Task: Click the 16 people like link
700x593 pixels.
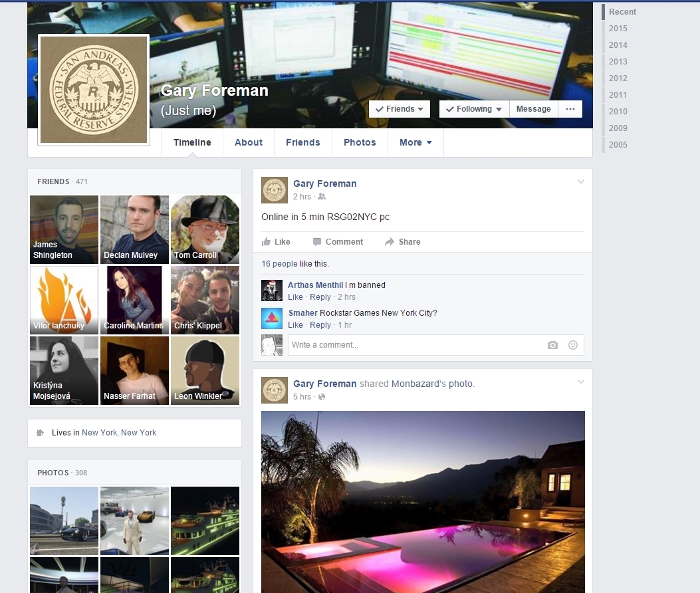Action: tap(279, 264)
